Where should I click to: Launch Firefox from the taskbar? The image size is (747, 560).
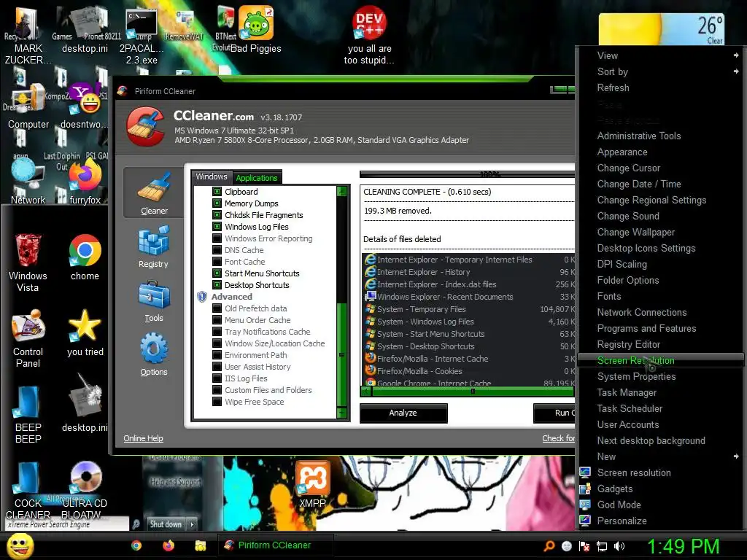click(169, 545)
